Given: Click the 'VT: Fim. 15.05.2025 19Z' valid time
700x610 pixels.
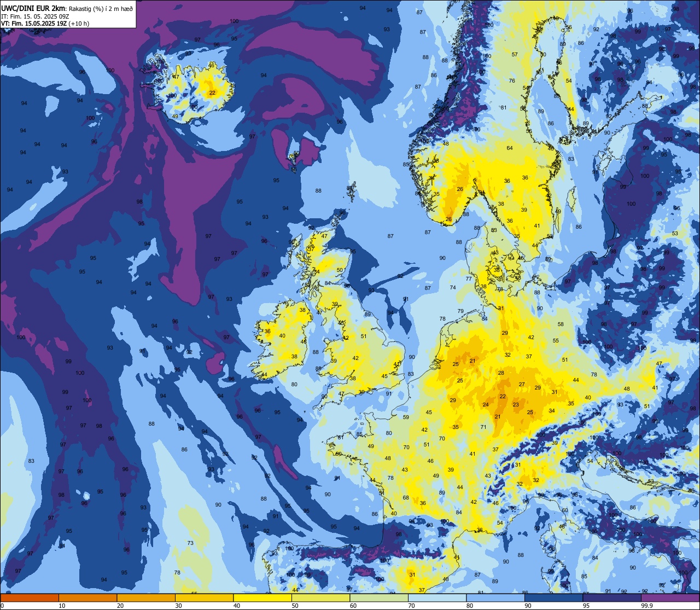Looking at the screenshot, I should (x=34, y=24).
